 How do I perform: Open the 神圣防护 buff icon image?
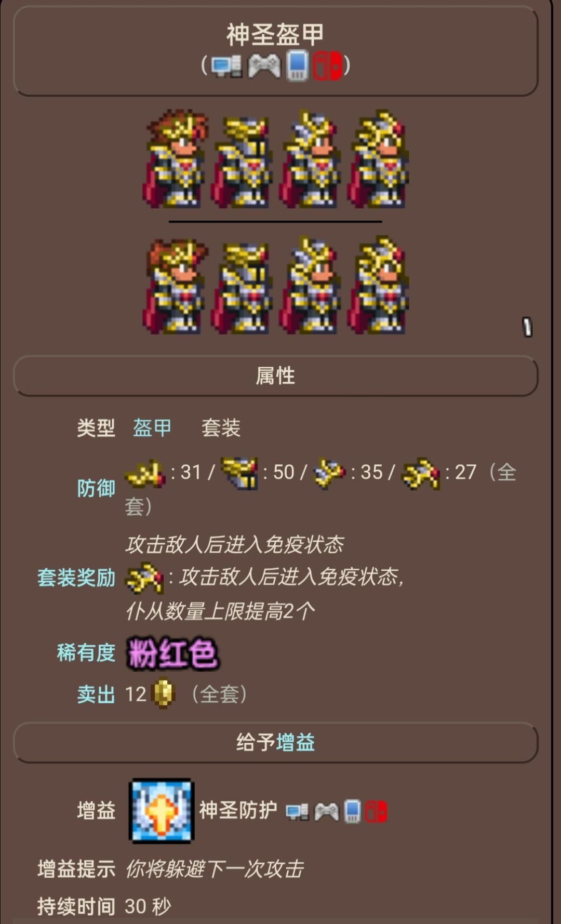(x=162, y=811)
